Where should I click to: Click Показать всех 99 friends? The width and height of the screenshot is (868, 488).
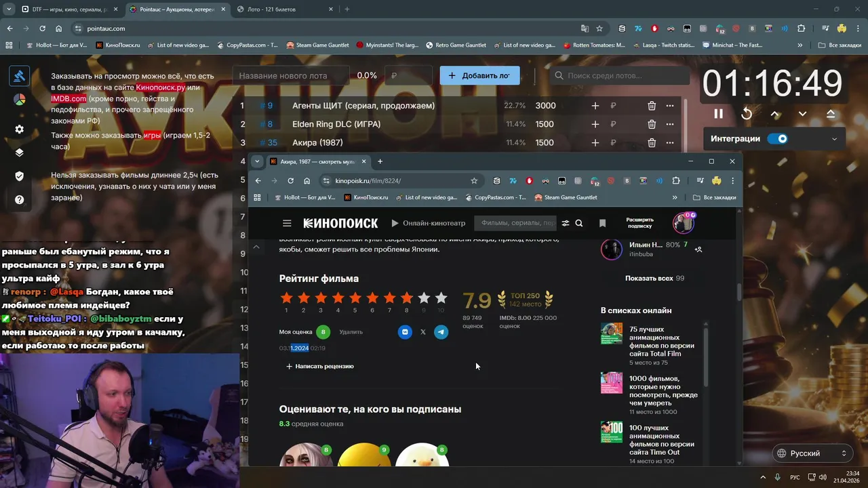654,279
